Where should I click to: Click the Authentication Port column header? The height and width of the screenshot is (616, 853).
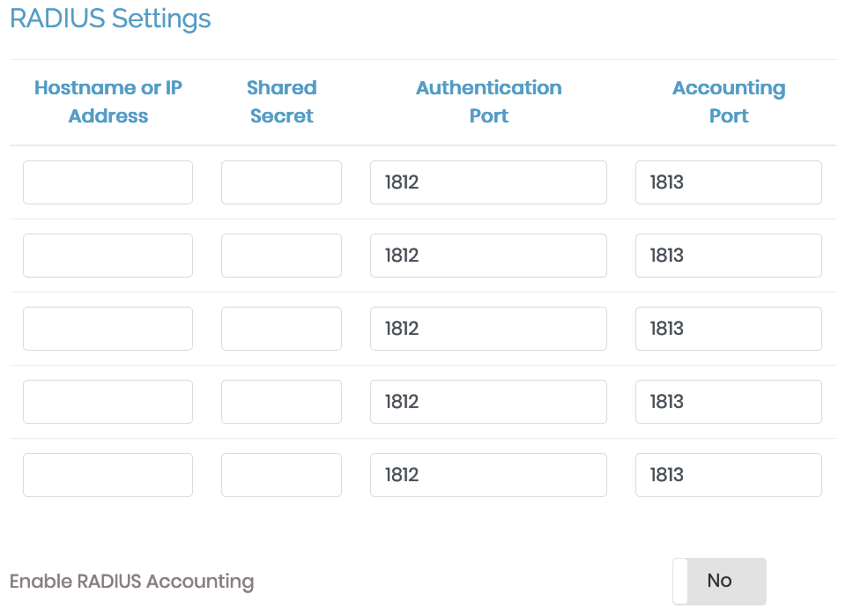[x=488, y=101]
